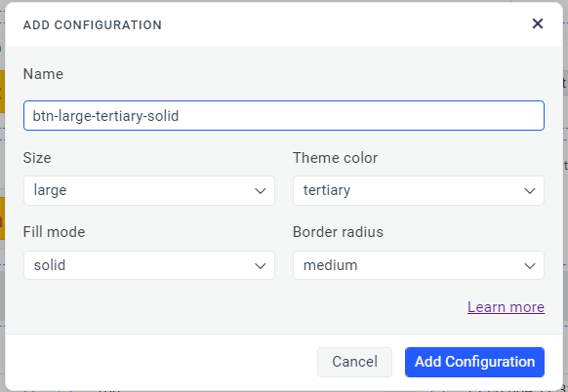Click the Fill mode field label
This screenshot has height=392, width=568.
click(54, 232)
